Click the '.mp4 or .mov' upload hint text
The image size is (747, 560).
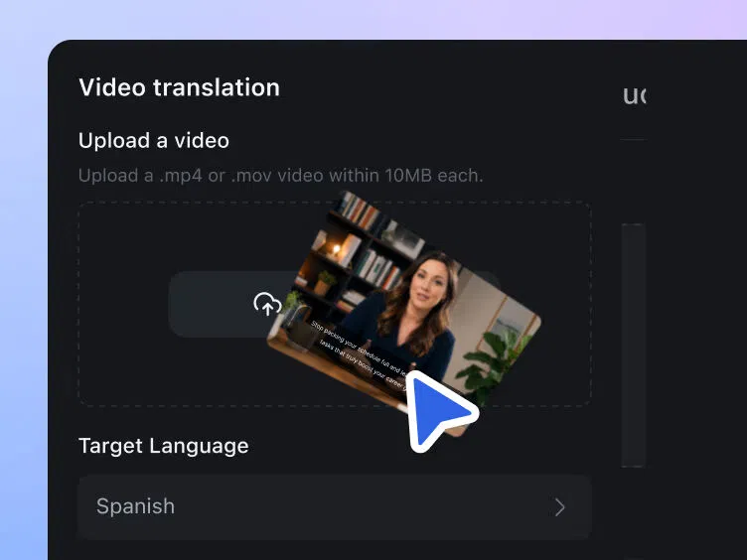280,176
